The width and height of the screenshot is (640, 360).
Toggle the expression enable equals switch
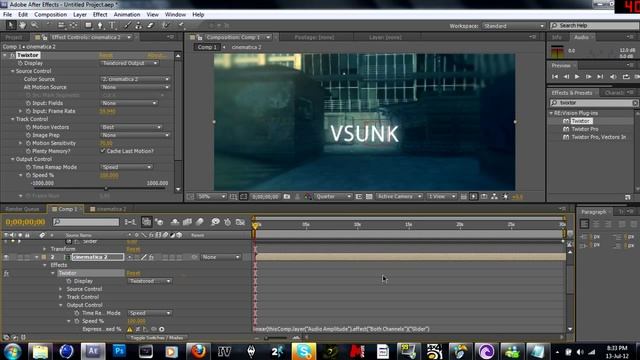138,329
